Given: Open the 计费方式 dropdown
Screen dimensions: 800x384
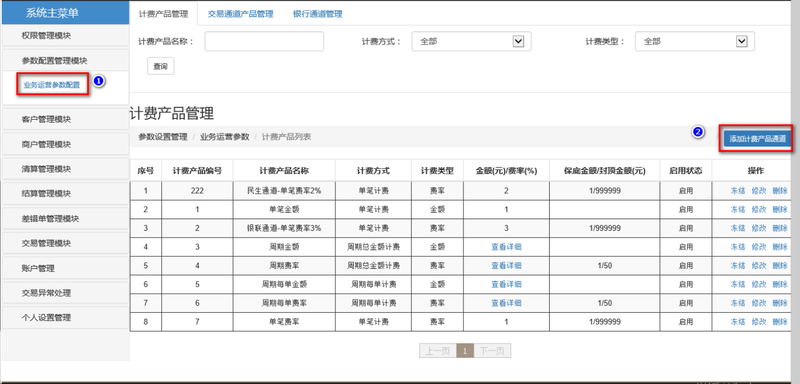Looking at the screenshot, I should tap(471, 41).
